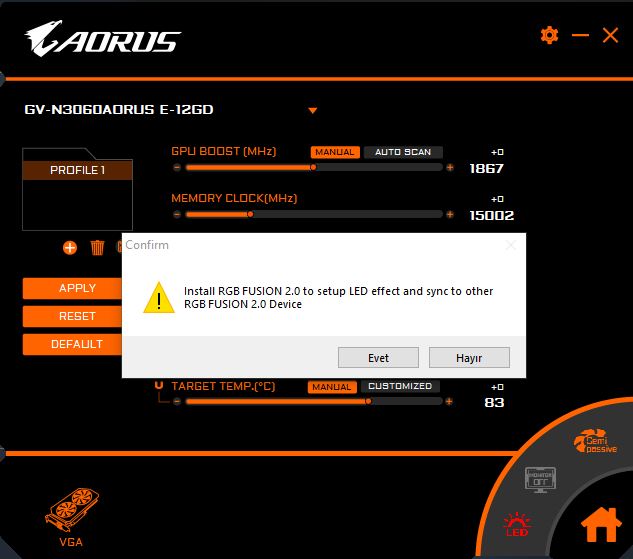Set Target Temp to CUSTOMIZED mode
The width and height of the screenshot is (633, 559).
pyautogui.click(x=400, y=386)
